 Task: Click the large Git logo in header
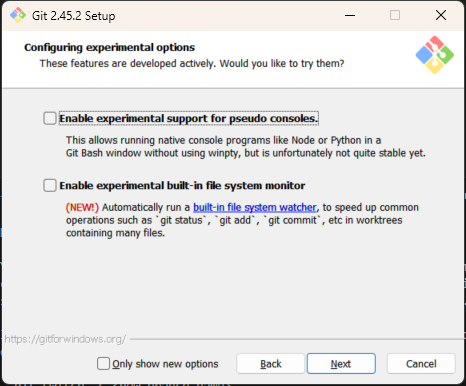[x=434, y=55]
